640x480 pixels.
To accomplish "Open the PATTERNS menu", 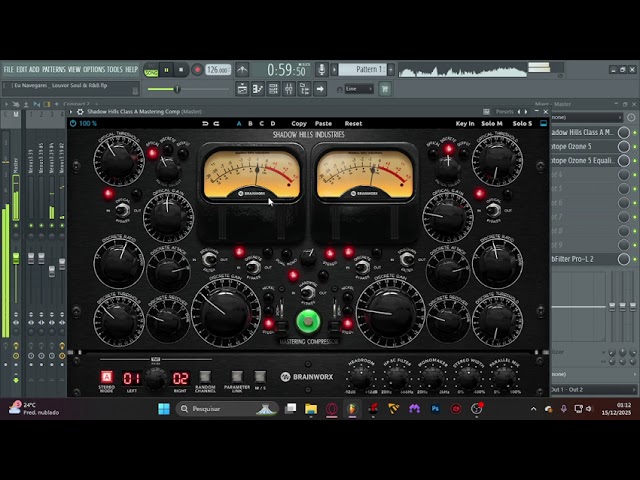I will point(53,69).
